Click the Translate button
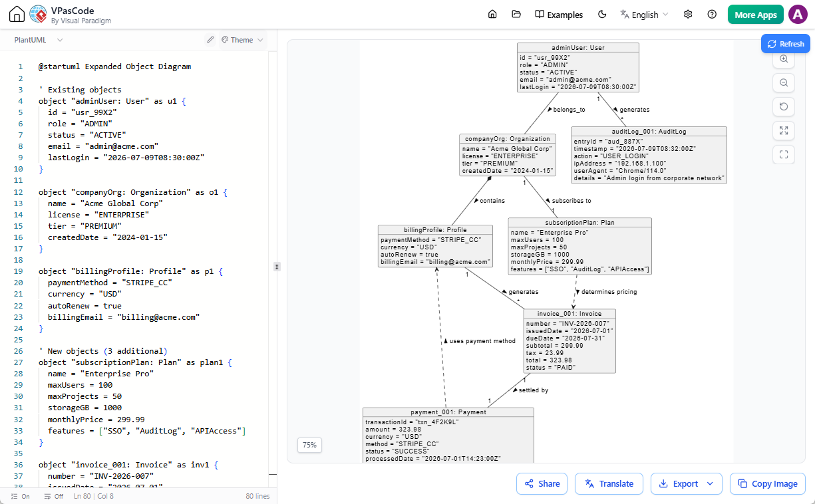815x504 pixels. tap(609, 483)
